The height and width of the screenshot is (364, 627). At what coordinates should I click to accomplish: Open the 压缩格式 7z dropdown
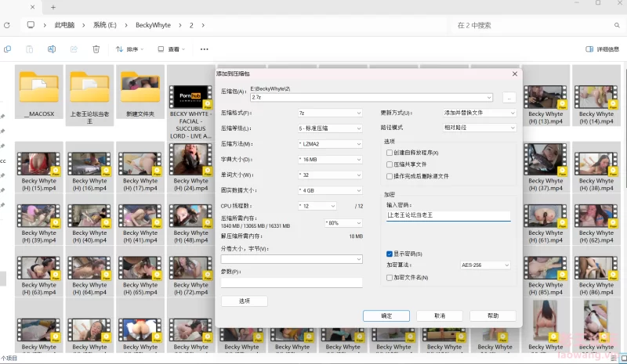(330, 113)
